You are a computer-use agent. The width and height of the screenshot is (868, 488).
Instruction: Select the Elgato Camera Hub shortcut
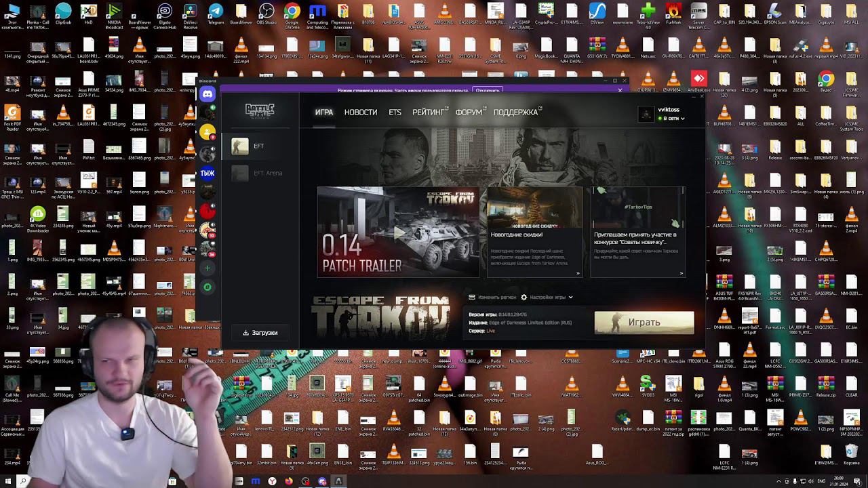point(165,16)
